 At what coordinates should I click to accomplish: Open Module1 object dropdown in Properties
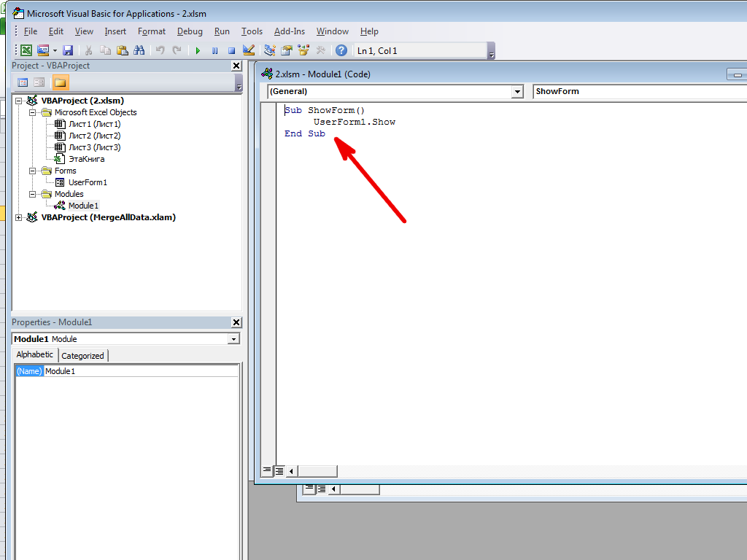click(233, 339)
